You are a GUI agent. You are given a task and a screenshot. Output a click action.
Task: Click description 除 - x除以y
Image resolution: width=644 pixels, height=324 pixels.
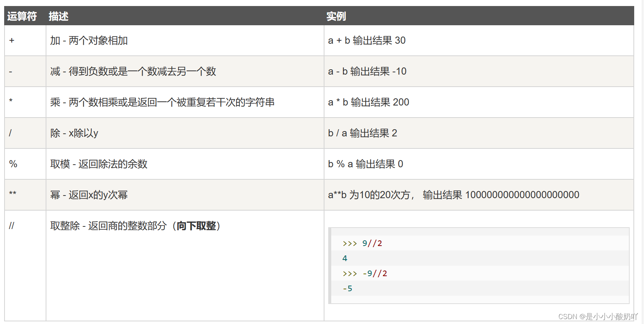74,133
